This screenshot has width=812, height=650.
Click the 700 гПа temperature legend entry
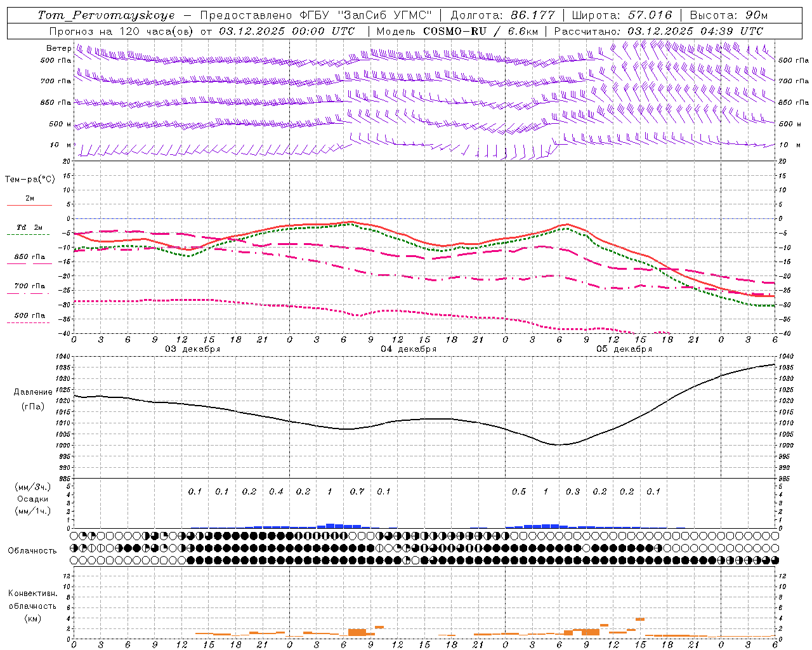[x=30, y=286]
